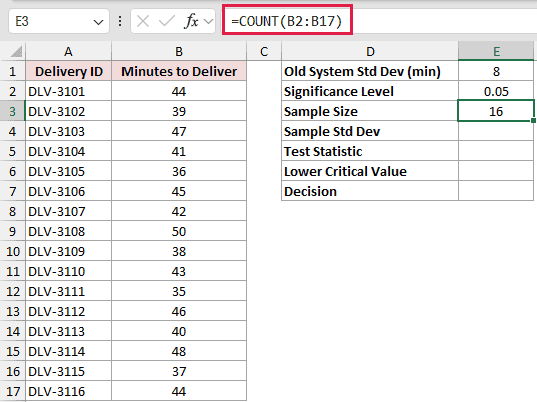
Task: Select cell containing DLV-3108
Action: [68, 231]
